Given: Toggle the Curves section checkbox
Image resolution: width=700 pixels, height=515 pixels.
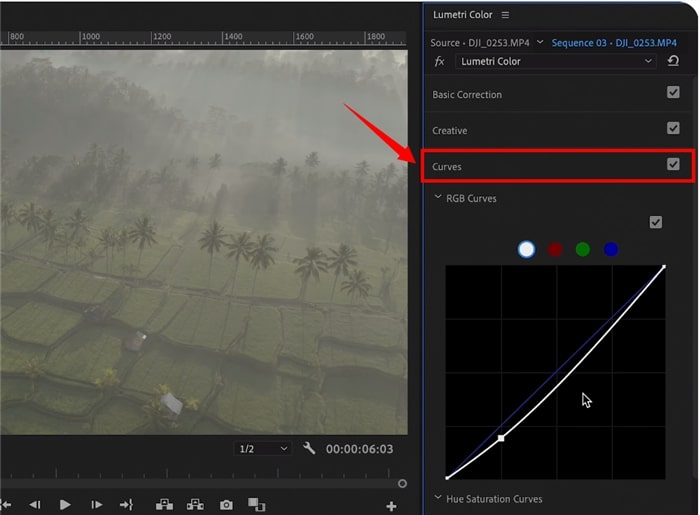Looking at the screenshot, I should pyautogui.click(x=673, y=165).
